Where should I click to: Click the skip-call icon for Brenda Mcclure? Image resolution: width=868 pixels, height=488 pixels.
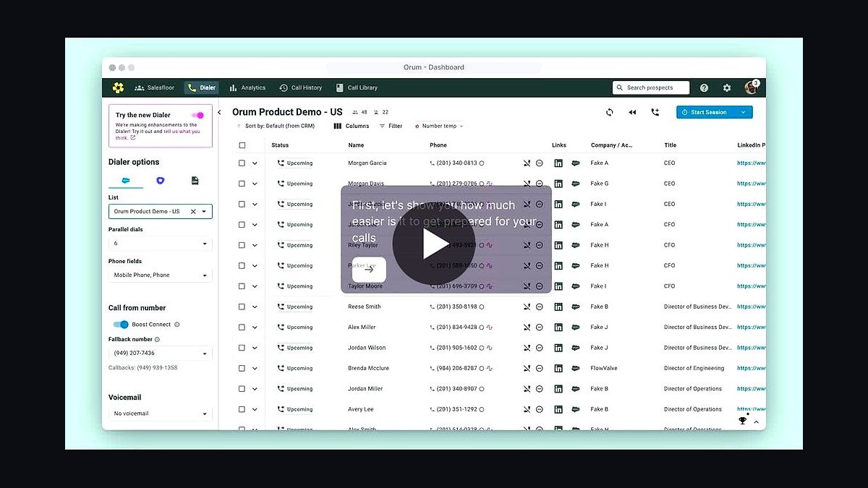coord(527,368)
